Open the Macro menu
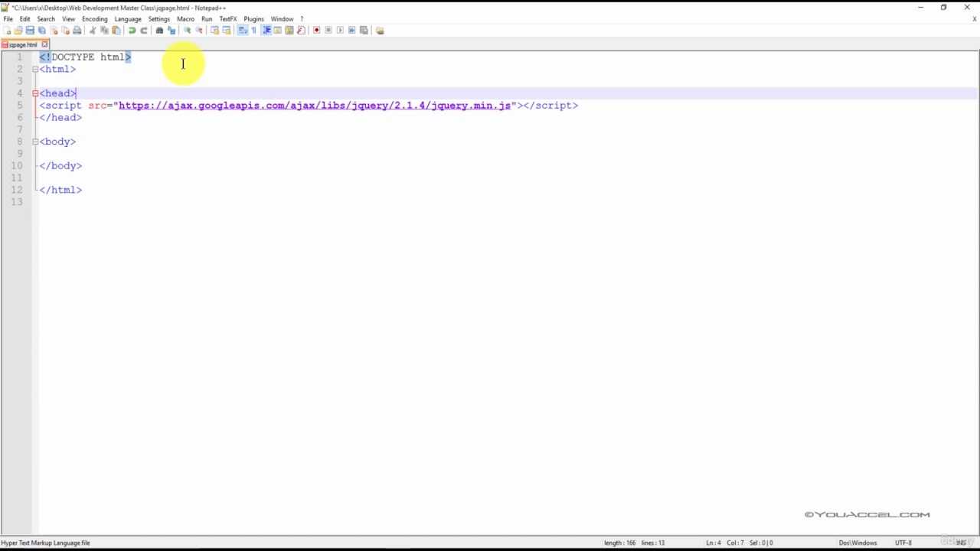This screenshot has width=980, height=551. 186,19
